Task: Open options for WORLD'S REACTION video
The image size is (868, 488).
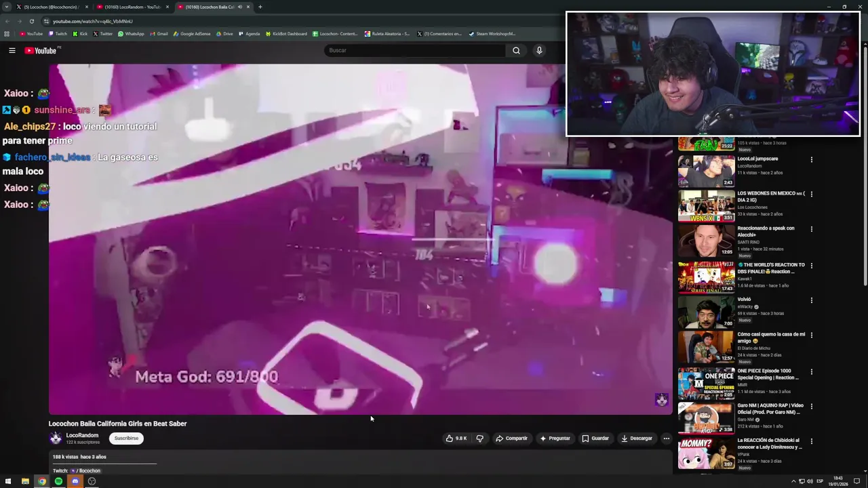Action: pos(811,266)
